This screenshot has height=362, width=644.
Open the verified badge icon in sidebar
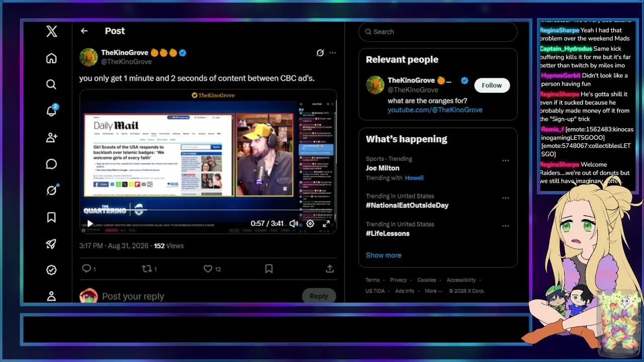51,270
